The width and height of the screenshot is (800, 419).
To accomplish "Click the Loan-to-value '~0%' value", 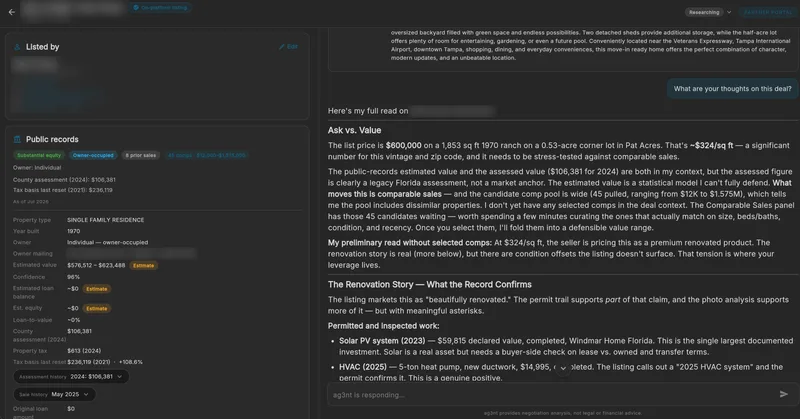I will [73, 320].
